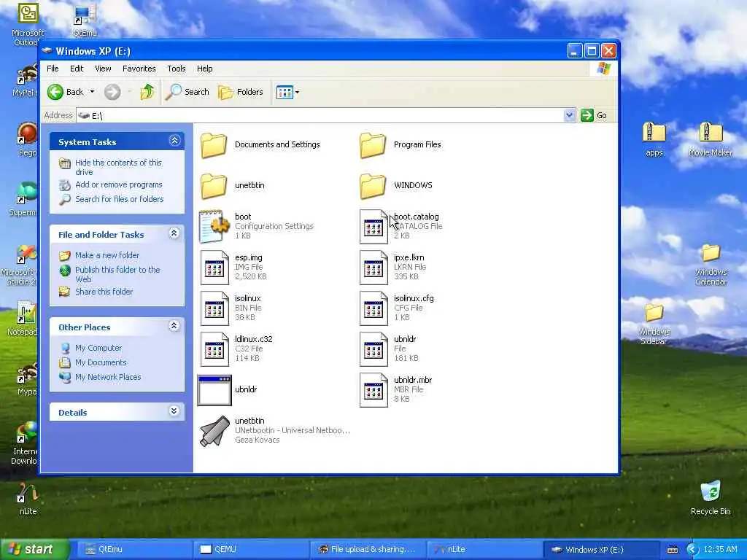Select the boot.catalog file icon

[373, 227]
